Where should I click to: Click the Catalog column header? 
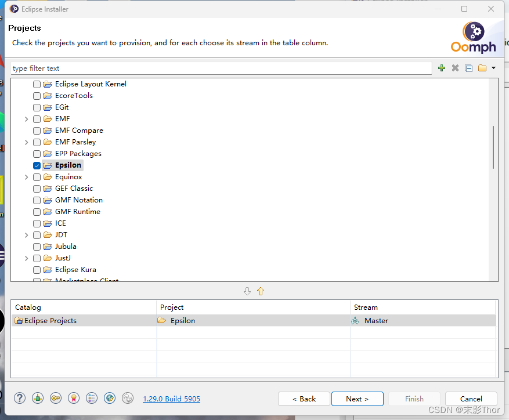click(84, 307)
